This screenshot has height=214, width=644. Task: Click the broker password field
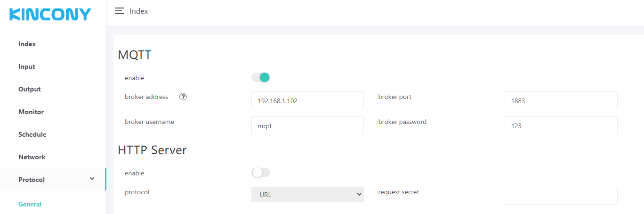pos(561,125)
